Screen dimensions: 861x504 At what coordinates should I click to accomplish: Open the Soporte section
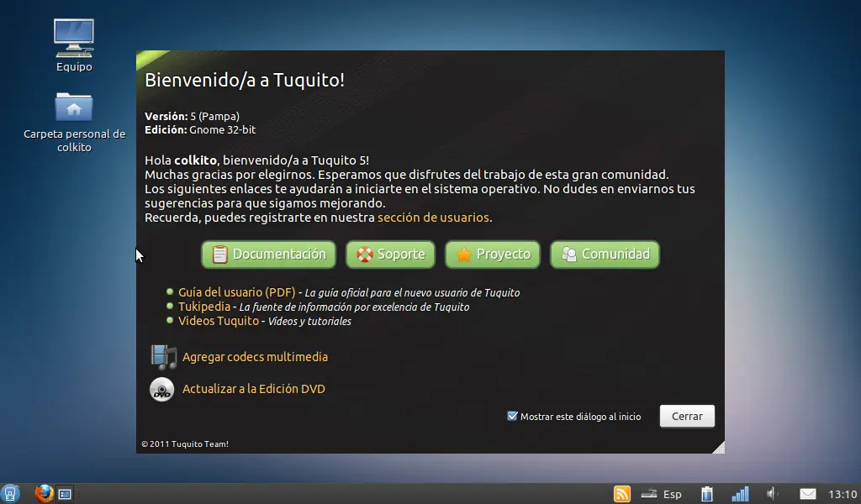tap(390, 255)
